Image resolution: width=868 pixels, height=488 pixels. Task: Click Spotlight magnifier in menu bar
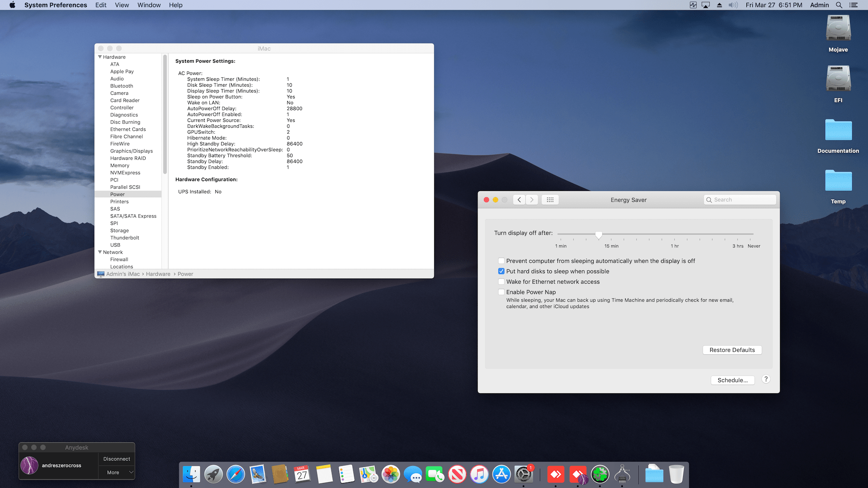[839, 5]
